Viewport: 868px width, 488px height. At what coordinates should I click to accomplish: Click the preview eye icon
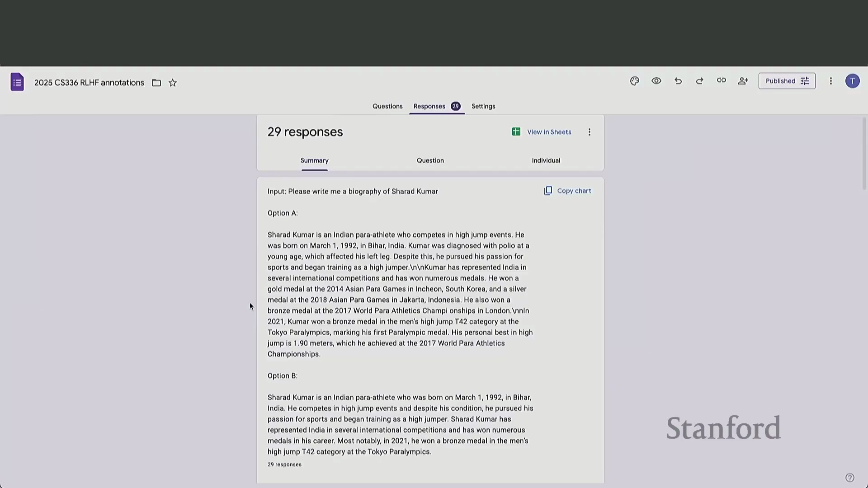656,81
